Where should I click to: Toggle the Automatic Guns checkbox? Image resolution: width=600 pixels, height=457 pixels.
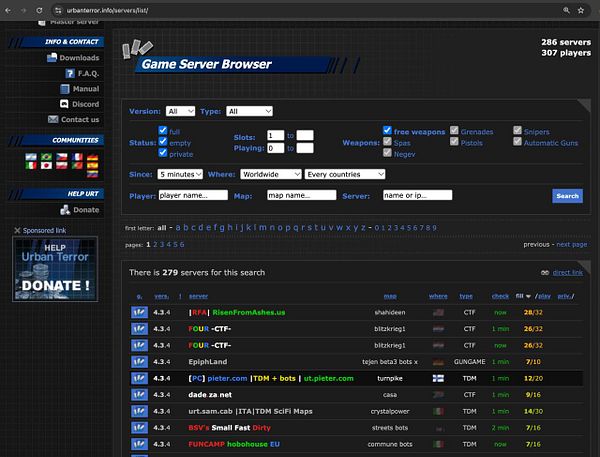(517, 141)
